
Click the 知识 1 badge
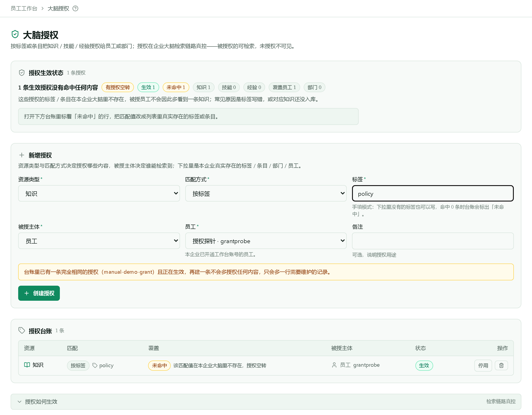coord(203,87)
